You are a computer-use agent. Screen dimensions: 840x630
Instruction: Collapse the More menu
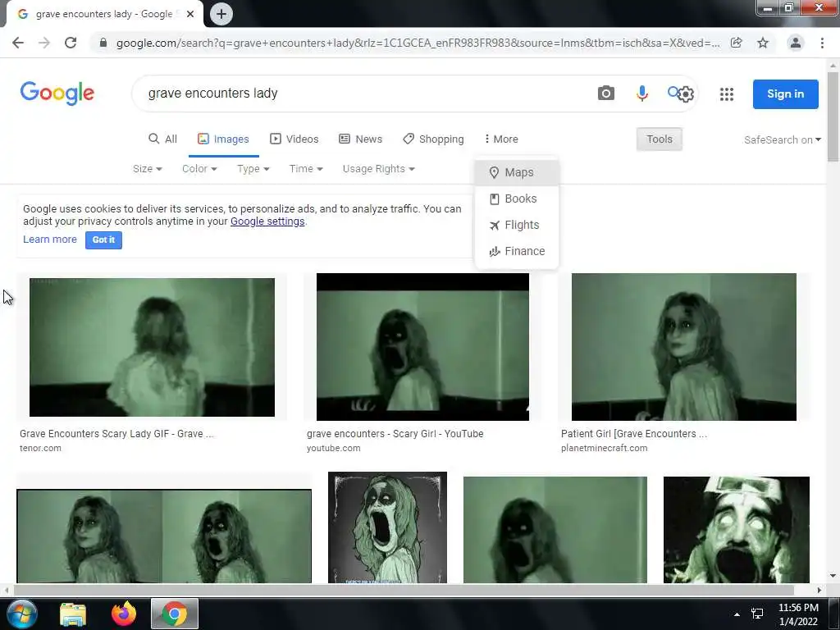[x=501, y=139]
